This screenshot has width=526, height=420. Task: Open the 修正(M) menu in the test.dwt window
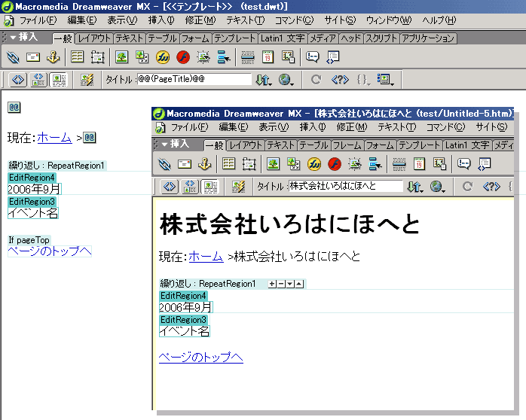[199, 20]
